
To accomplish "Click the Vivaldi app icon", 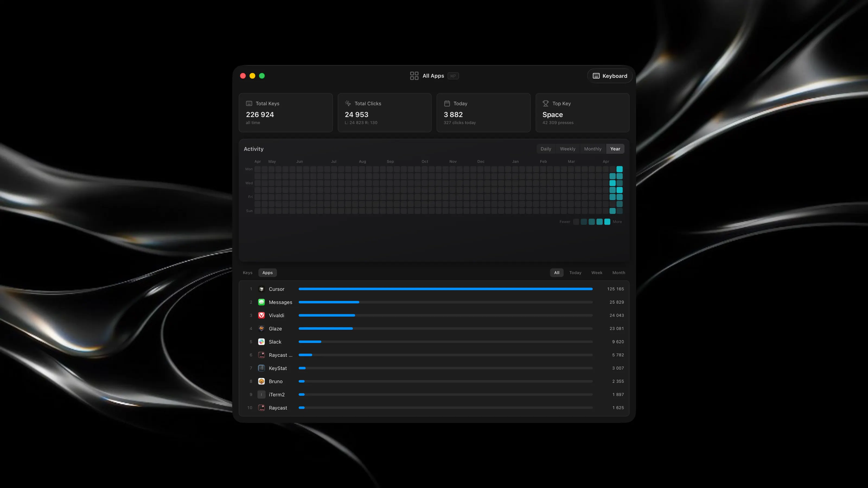I will point(261,315).
